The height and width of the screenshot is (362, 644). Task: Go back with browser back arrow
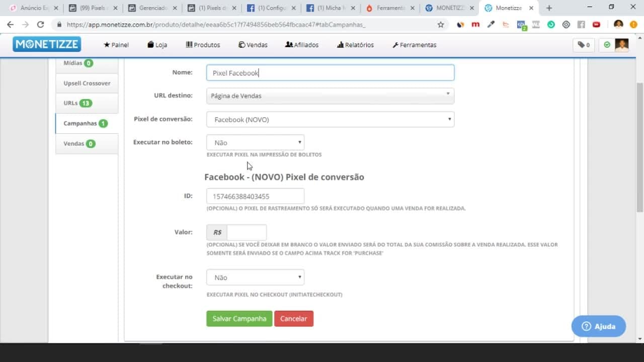pyautogui.click(x=11, y=24)
